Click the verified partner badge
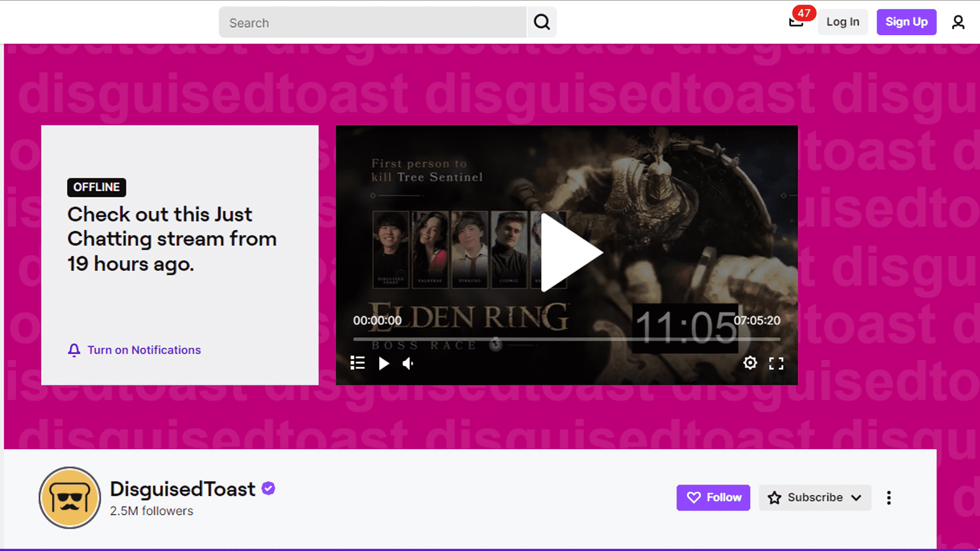Image resolution: width=980 pixels, height=551 pixels. point(268,488)
